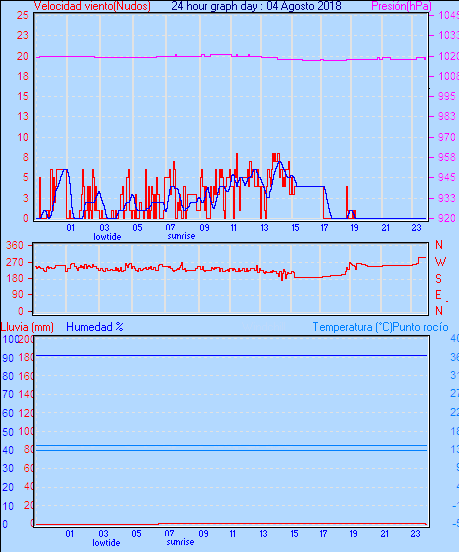This screenshot has width=459, height=552.
Task: Click the hour 19 tick on the bottom chart
Action: (x=353, y=534)
